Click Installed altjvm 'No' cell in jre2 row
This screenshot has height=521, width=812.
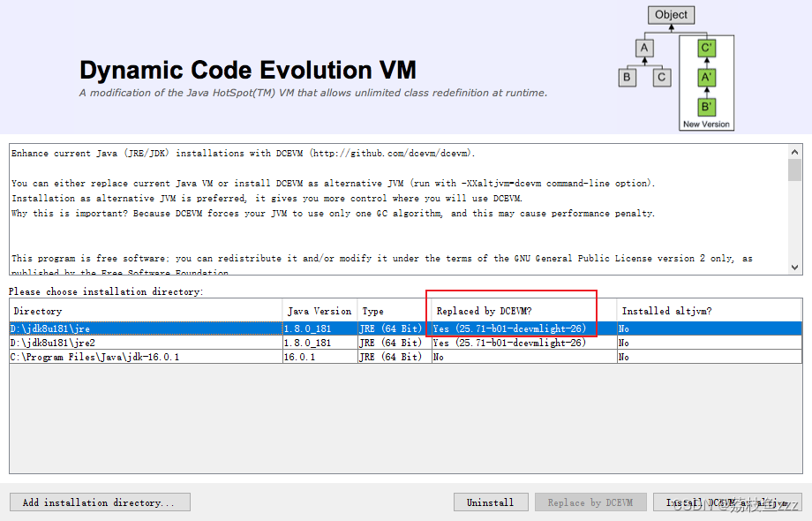[710, 343]
